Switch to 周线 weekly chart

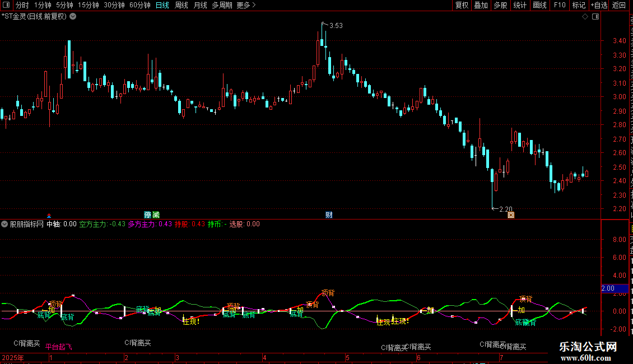click(x=181, y=5)
